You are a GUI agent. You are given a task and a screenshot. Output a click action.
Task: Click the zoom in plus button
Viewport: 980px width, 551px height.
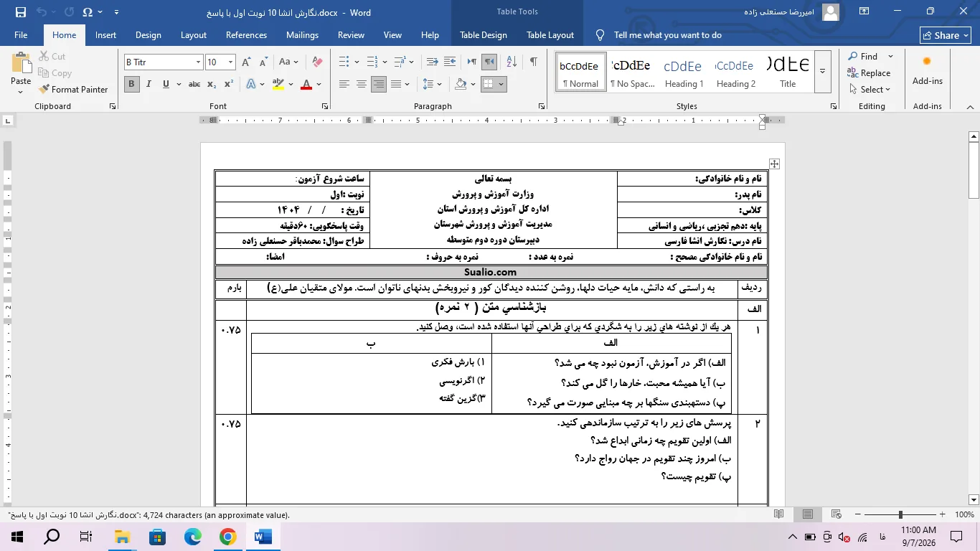click(x=943, y=514)
